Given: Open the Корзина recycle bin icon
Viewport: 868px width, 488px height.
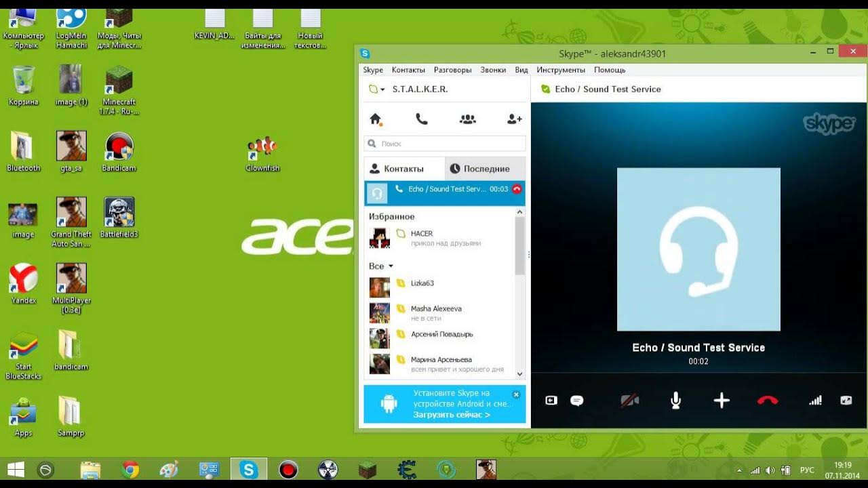Looking at the screenshot, I should point(23,85).
